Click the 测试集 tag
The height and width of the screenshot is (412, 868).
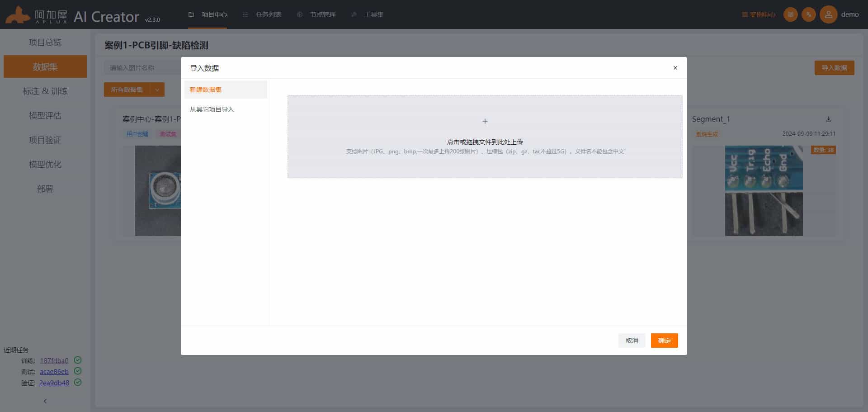pyautogui.click(x=168, y=134)
